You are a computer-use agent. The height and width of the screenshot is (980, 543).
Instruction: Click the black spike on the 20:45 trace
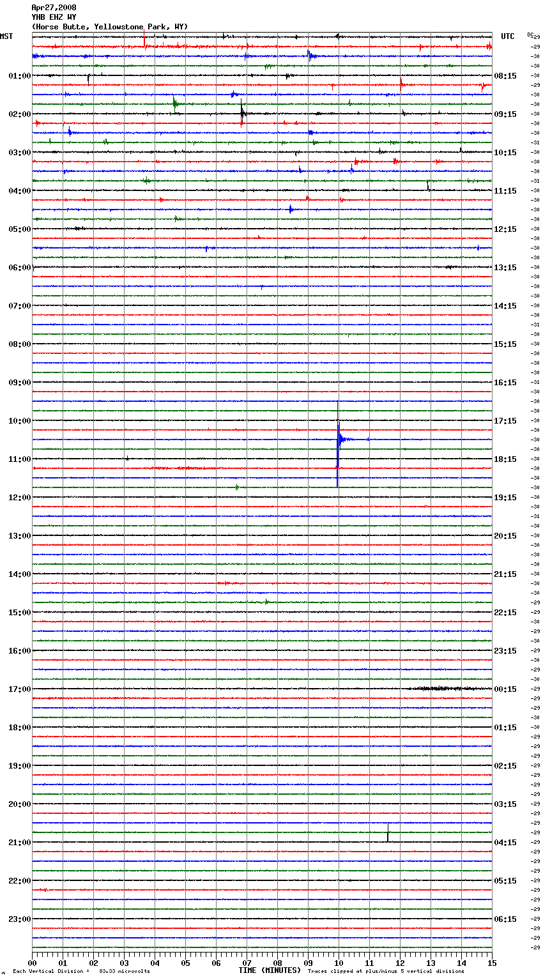point(388,832)
